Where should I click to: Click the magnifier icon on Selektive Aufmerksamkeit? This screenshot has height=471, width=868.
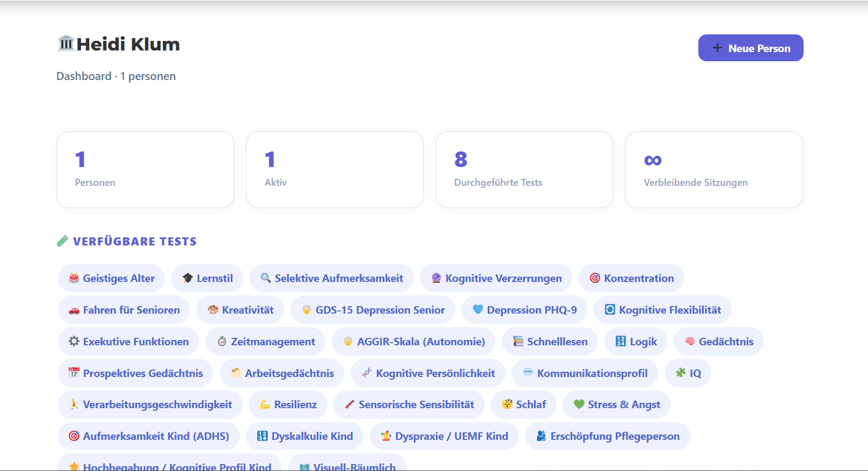(266, 278)
